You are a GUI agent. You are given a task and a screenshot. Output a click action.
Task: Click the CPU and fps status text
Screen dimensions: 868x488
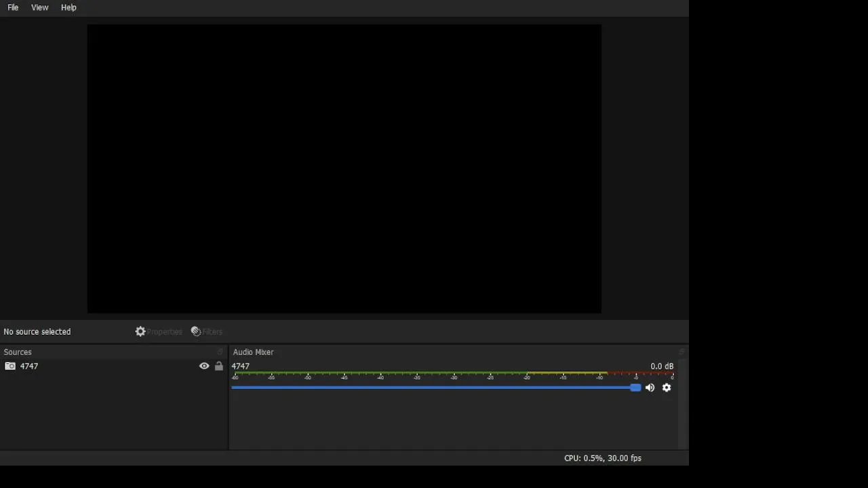click(603, 458)
